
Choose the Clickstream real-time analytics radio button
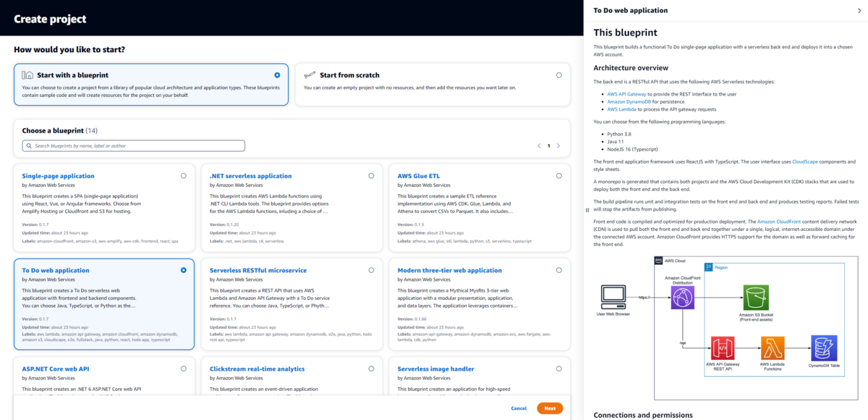371,368
